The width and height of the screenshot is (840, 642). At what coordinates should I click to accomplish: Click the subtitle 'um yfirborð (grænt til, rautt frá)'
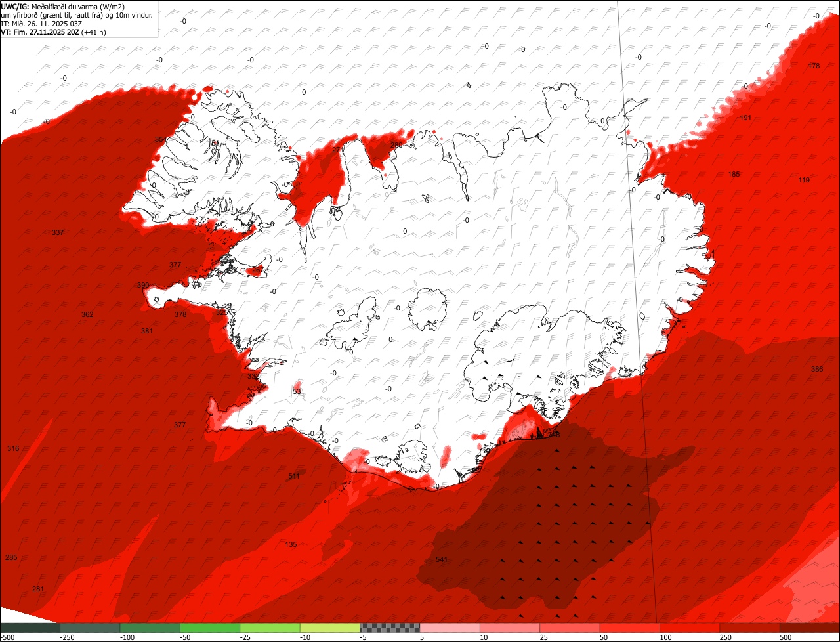[x=52, y=14]
